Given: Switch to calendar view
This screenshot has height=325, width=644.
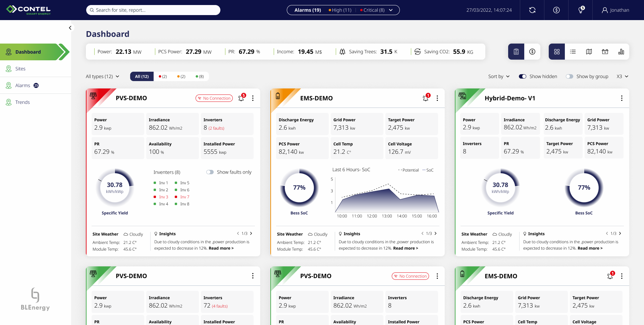Looking at the screenshot, I should coord(605,52).
